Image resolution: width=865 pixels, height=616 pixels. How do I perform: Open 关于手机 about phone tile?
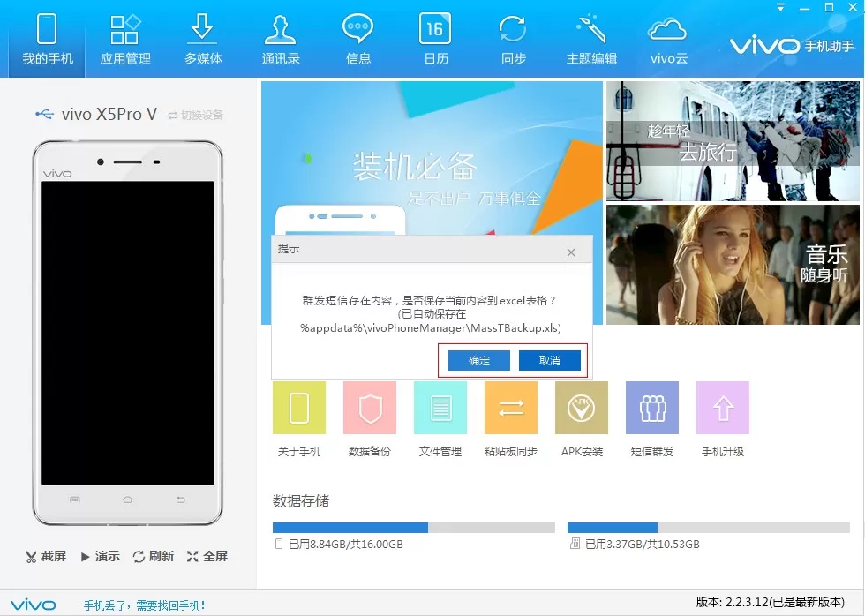tap(299, 420)
